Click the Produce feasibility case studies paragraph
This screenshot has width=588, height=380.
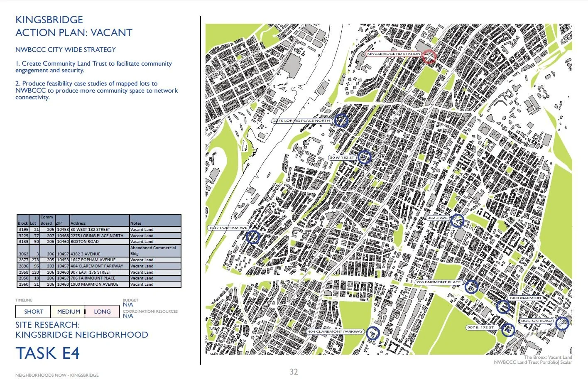96,90
